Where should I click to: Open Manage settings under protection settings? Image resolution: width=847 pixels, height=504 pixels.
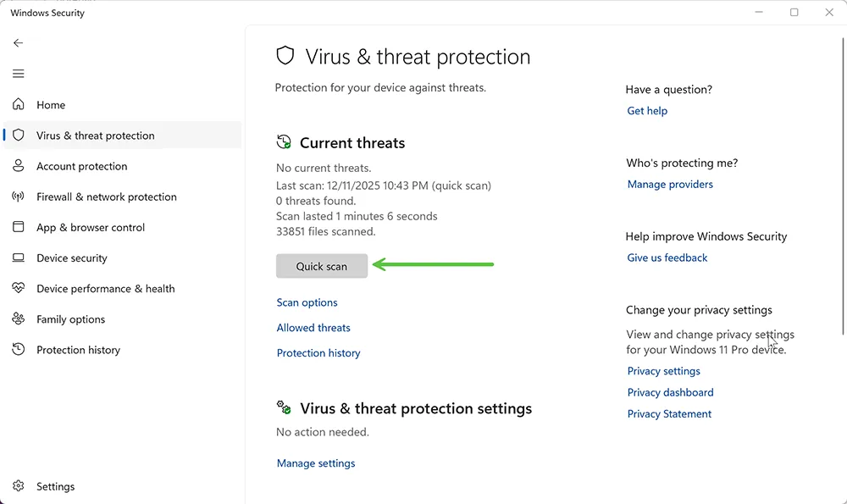pyautogui.click(x=315, y=462)
